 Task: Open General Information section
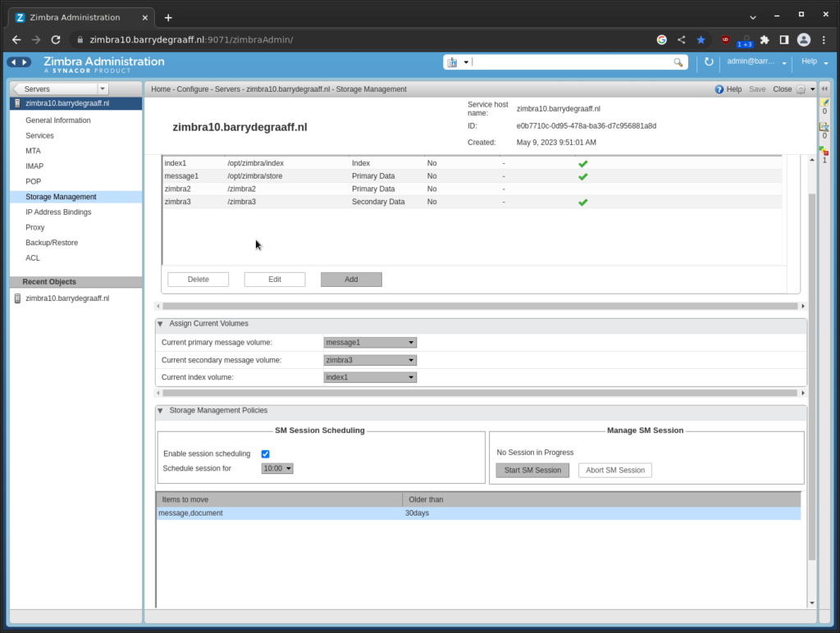pyautogui.click(x=58, y=121)
